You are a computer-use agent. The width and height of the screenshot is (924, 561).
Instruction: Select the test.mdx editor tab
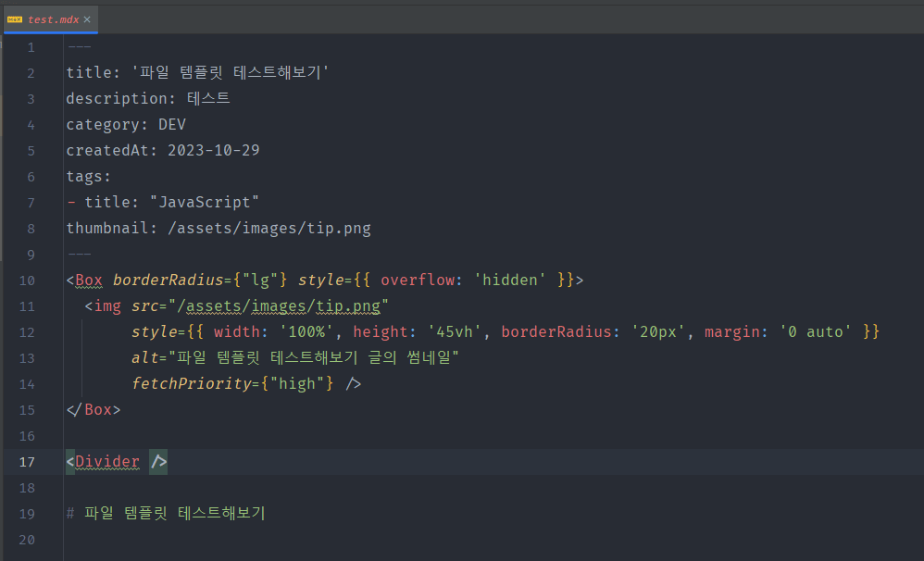[51, 19]
